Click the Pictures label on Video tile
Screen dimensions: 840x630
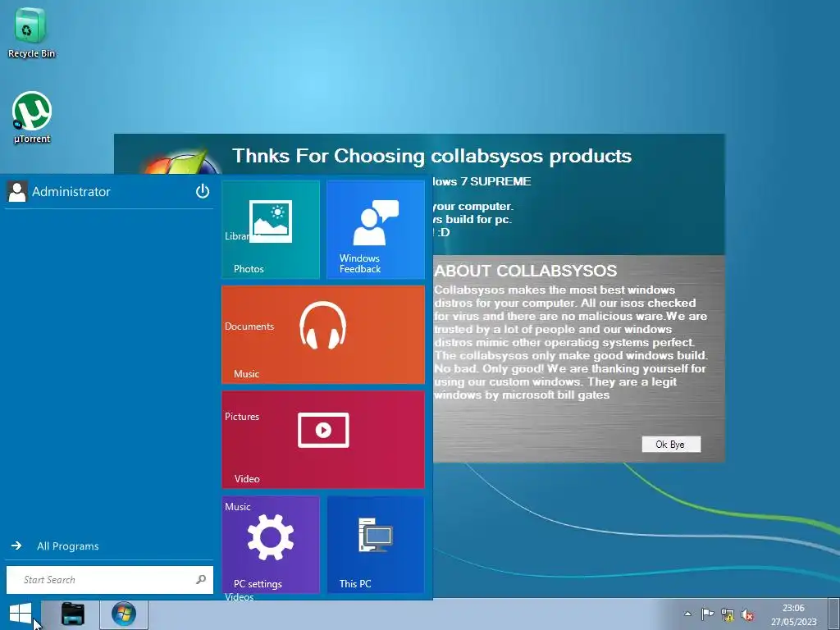[242, 416]
